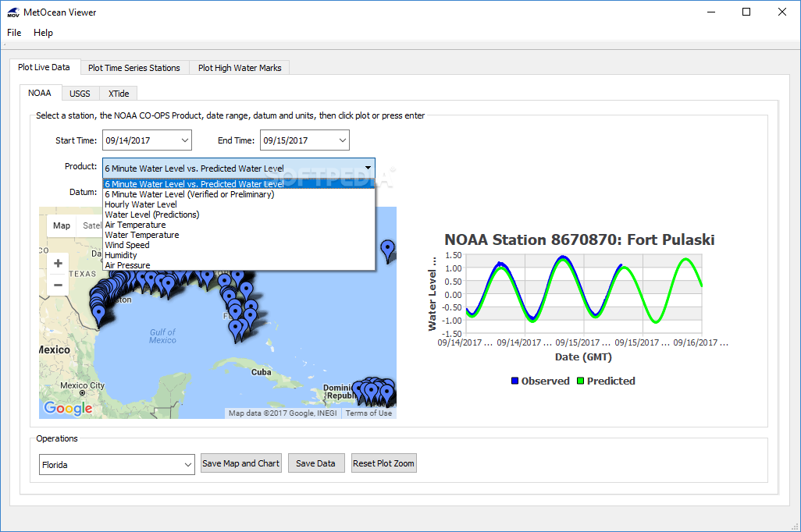
Task: Open the End Time date dropdown
Action: (342, 140)
